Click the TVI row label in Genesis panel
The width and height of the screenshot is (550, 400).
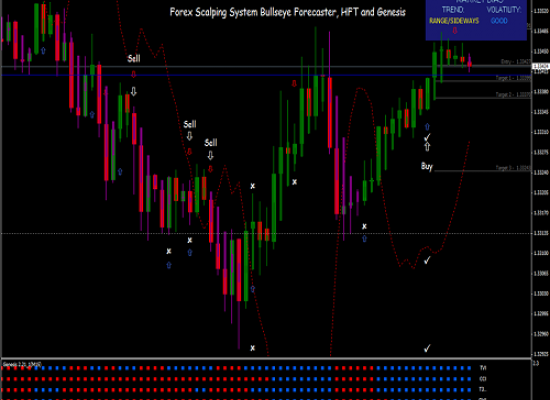tap(483, 368)
